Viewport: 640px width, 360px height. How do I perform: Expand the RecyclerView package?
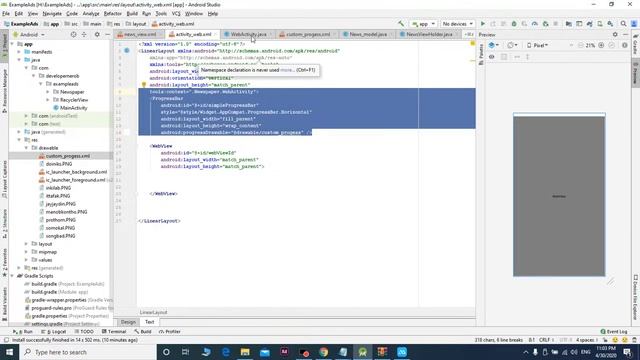(x=48, y=100)
